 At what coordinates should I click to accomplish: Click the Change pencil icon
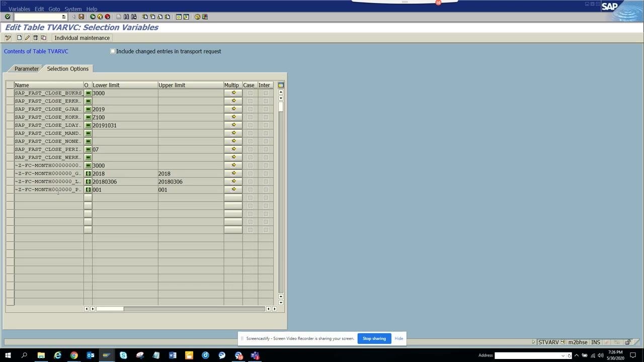pos(27,38)
